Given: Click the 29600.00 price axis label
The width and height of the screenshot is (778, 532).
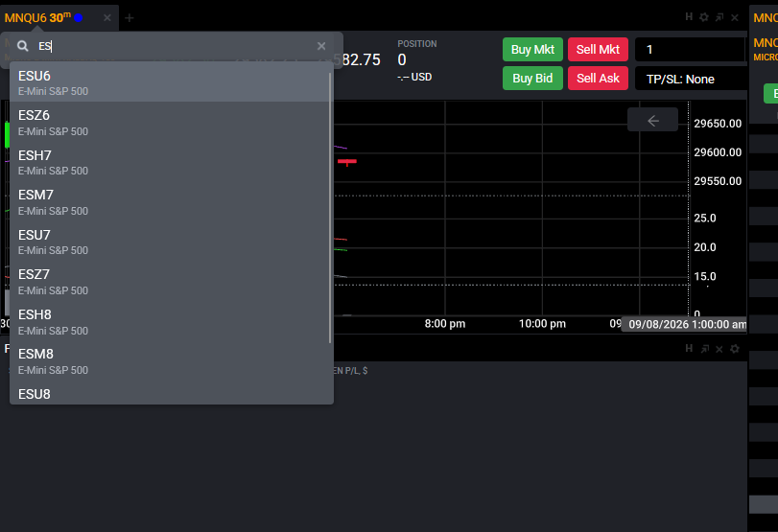Looking at the screenshot, I should [718, 152].
